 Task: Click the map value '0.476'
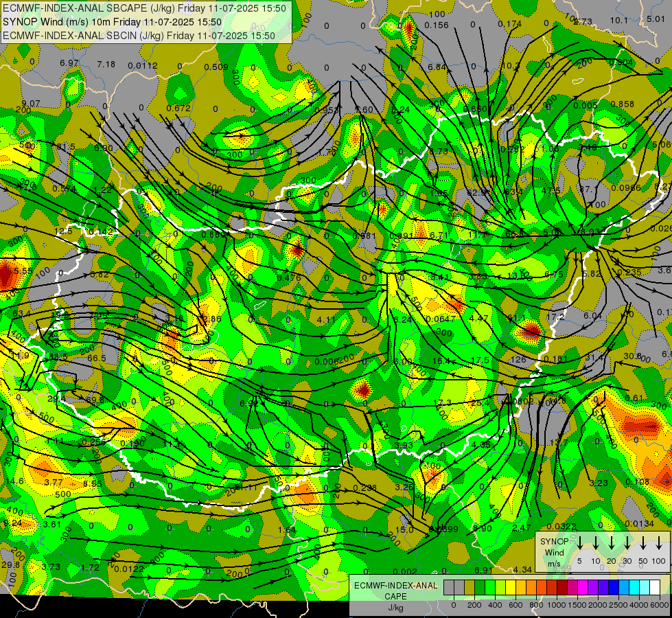tap(289, 277)
